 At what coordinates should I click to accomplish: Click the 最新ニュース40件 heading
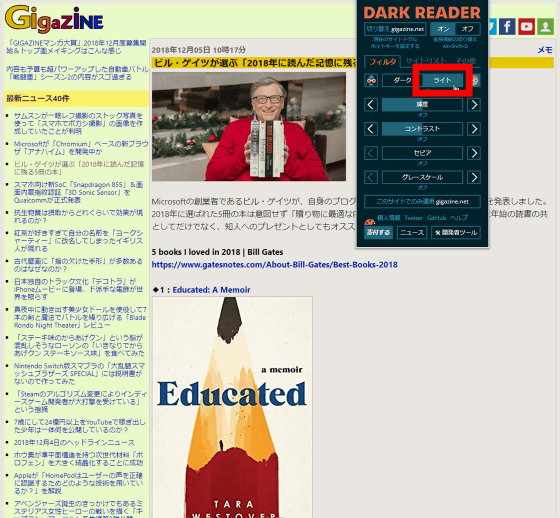pos(38,99)
